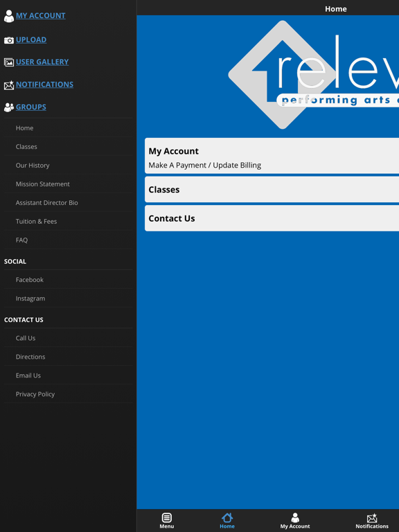Click the Groups people icon
This screenshot has width=399, height=532.
[9, 107]
